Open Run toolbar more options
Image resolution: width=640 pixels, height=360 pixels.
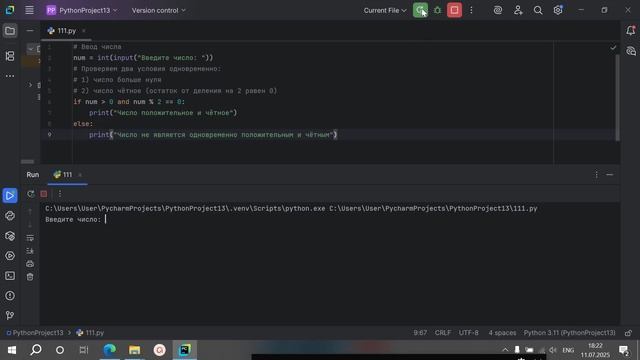(x=60, y=194)
